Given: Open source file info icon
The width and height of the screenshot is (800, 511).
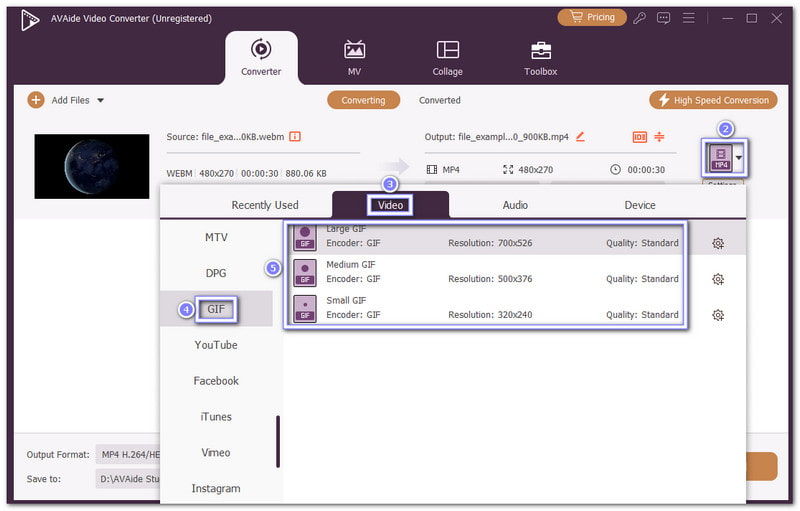Looking at the screenshot, I should coord(295,137).
